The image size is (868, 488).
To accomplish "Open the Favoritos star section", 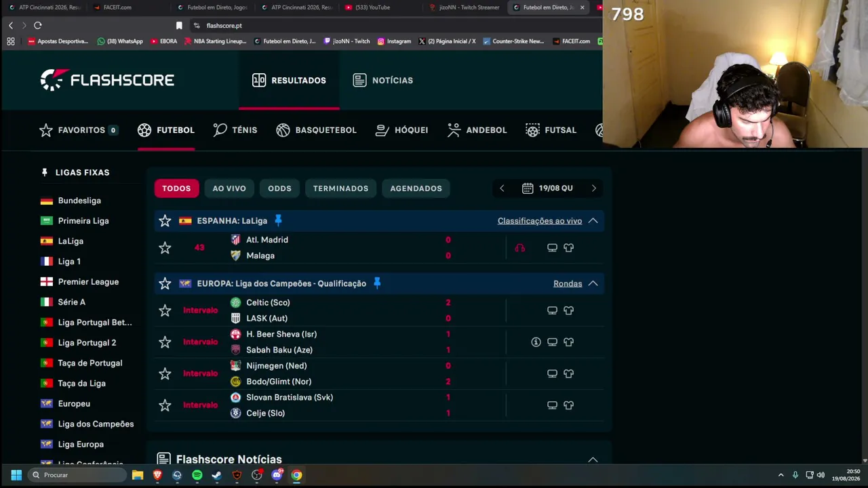I will (78, 130).
